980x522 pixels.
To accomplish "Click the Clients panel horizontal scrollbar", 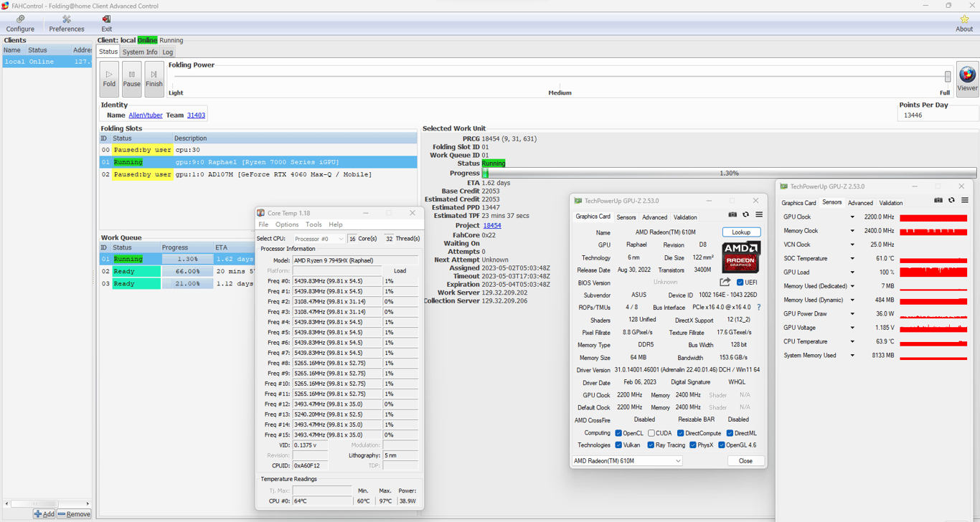I will (x=47, y=503).
